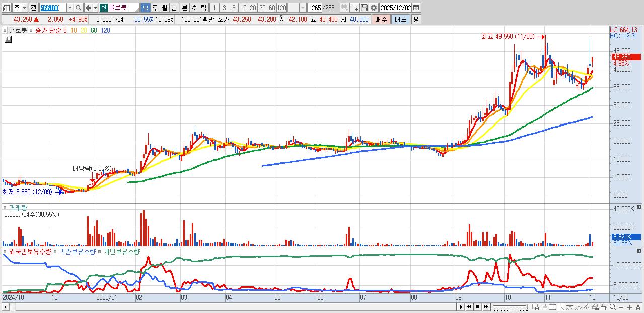644x313 pixels.
Task: Click the stop playback button
Action: [478, 307]
